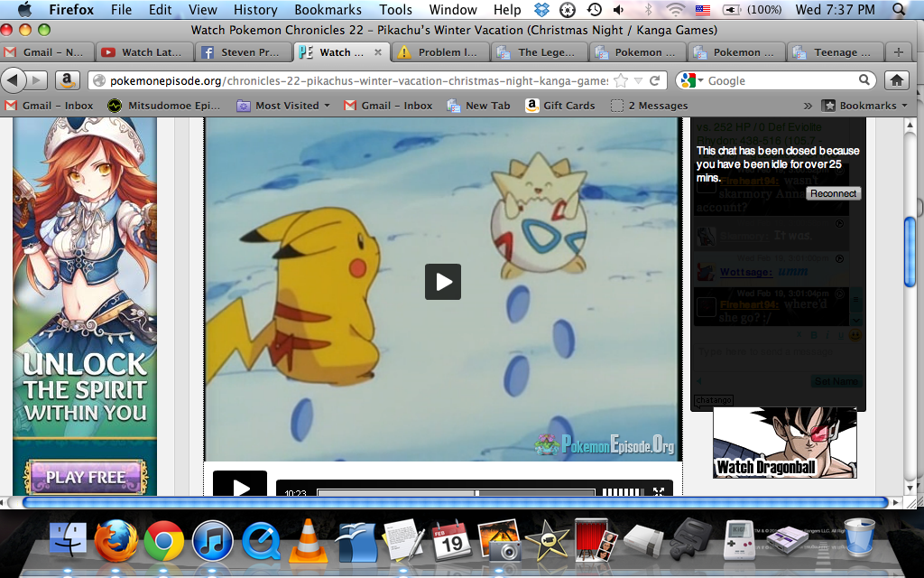Click Reconnect in the chat box
The image size is (924, 578).
click(833, 193)
